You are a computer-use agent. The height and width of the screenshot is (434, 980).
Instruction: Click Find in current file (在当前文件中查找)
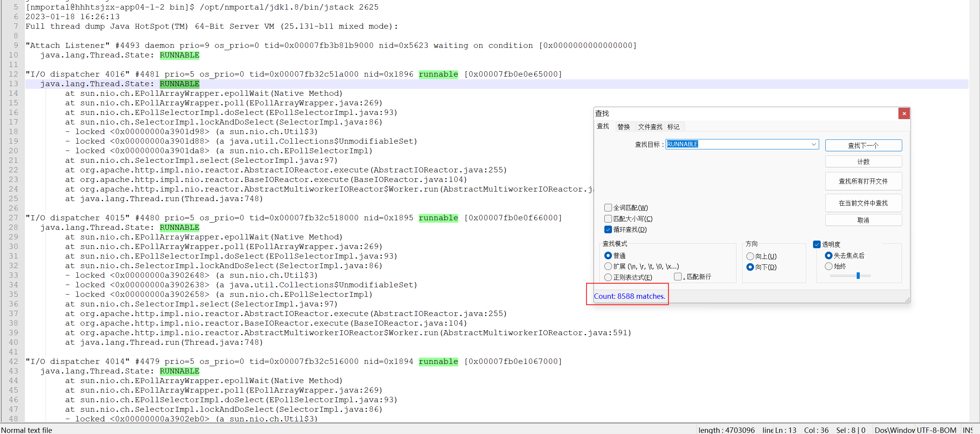pos(863,203)
